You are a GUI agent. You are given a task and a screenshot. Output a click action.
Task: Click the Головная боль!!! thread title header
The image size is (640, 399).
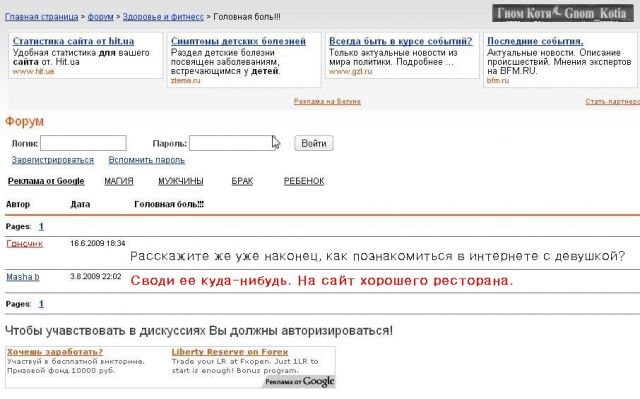tap(169, 204)
